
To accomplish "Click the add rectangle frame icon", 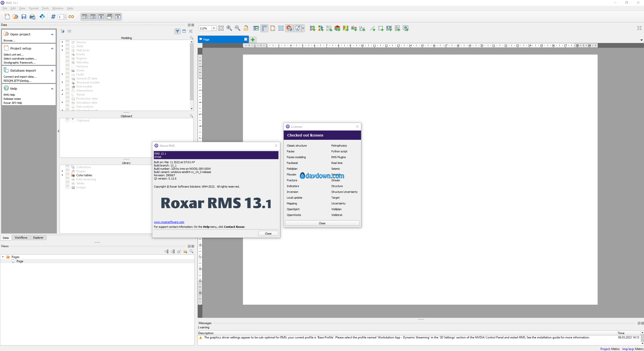I will pyautogui.click(x=381, y=28).
